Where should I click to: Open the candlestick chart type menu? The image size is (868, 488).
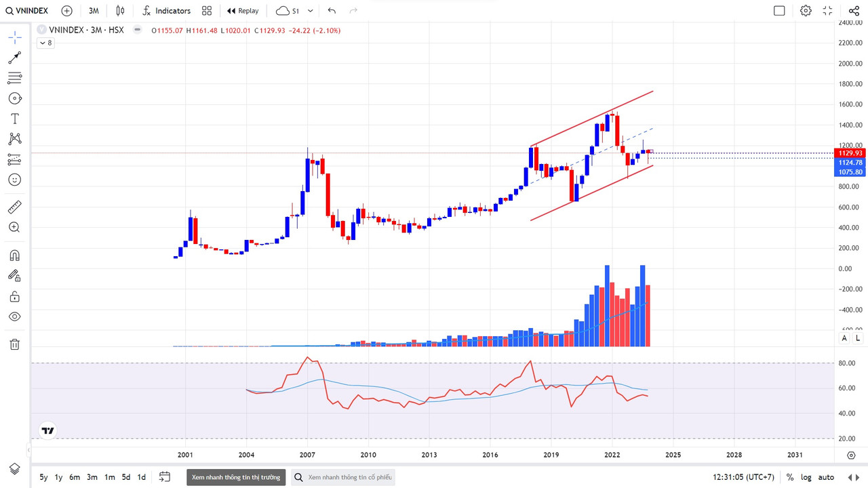click(120, 11)
